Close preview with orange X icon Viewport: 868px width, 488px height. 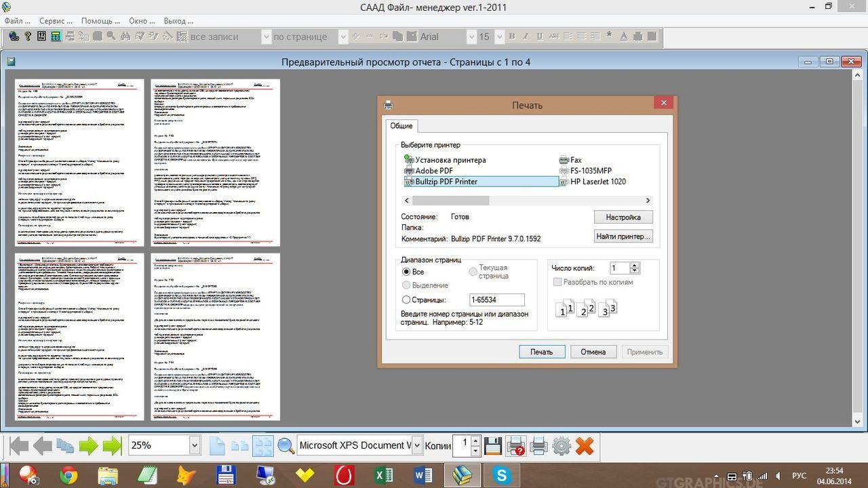[x=584, y=445]
